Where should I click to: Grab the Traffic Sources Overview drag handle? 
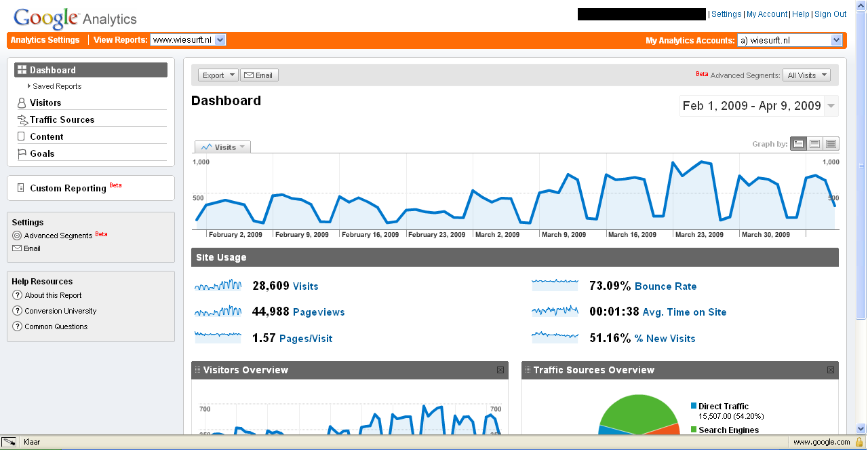point(528,370)
